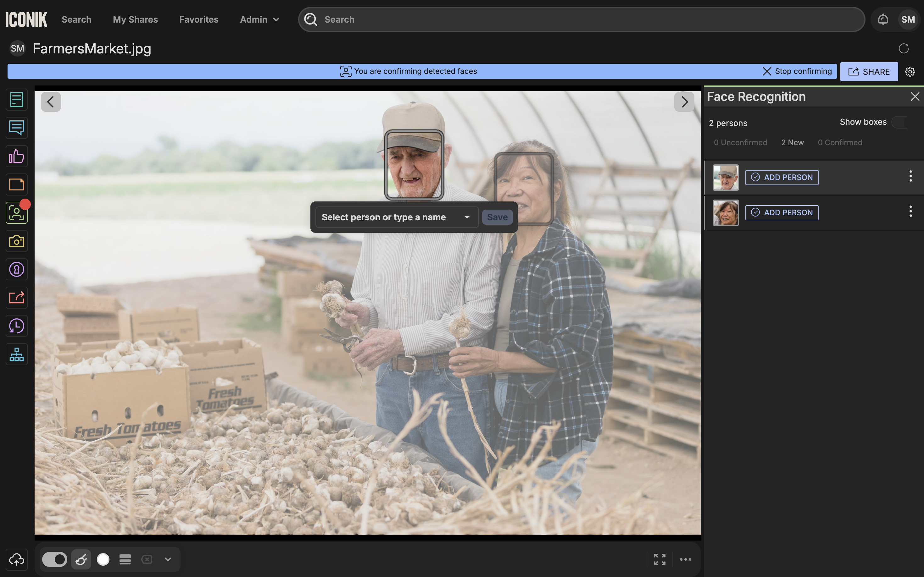Filter faces by 2 New tab

point(792,142)
